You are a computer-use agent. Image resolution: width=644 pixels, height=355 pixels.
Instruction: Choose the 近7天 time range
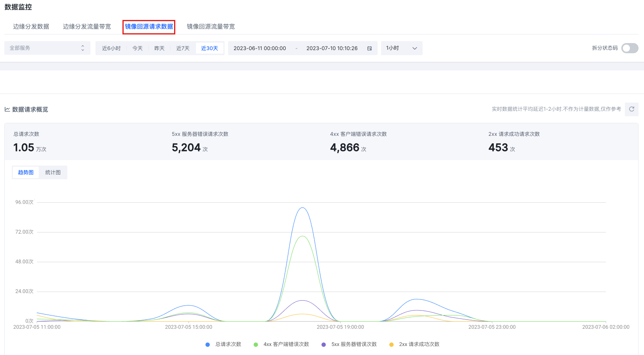click(183, 48)
